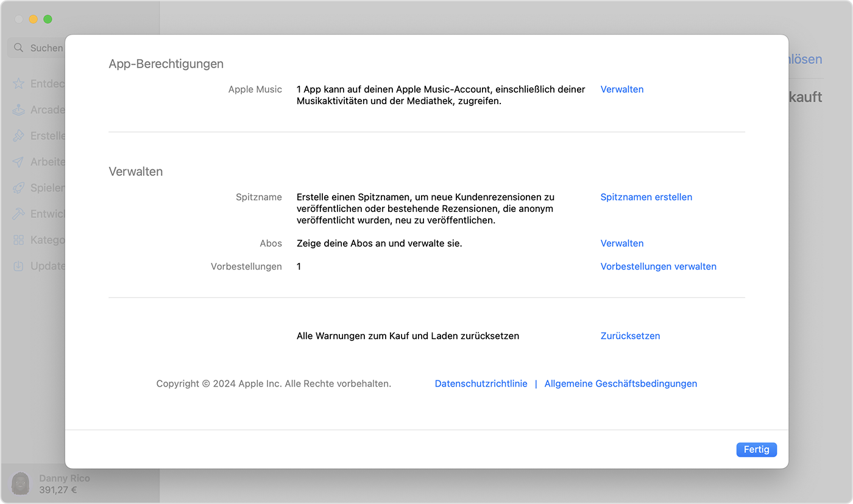
Task: Open the Entdecken section in the sidebar
Action: [19, 83]
